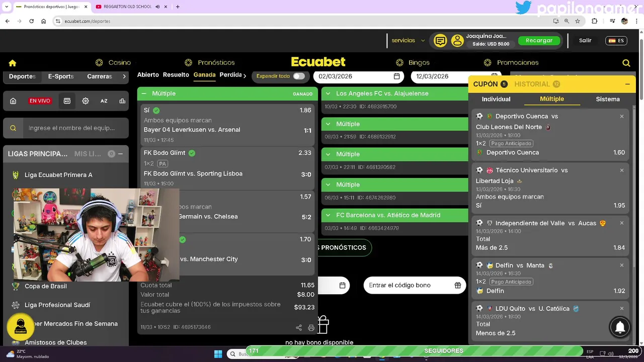Show more bet status filters arrow
644x362 pixels.
(x=245, y=75)
